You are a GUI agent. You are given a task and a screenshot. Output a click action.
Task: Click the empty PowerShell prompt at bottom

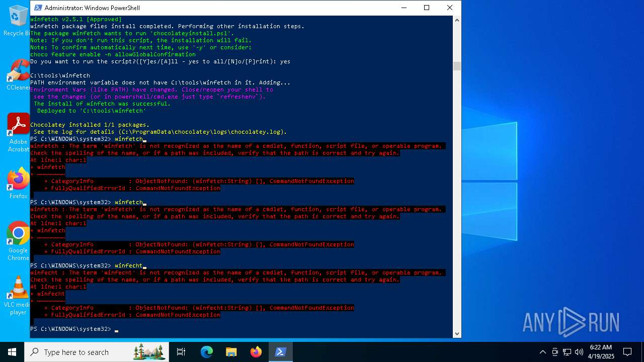74,329
